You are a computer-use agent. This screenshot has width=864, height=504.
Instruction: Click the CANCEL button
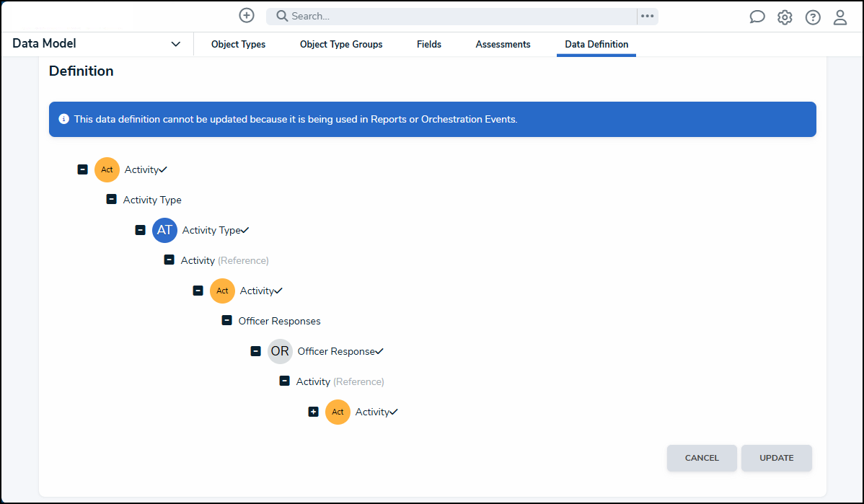click(x=702, y=459)
